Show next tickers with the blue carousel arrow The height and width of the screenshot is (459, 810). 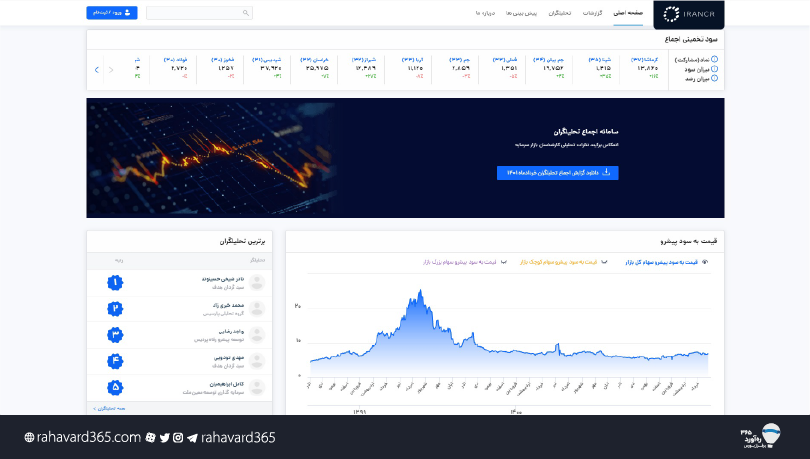coord(97,70)
